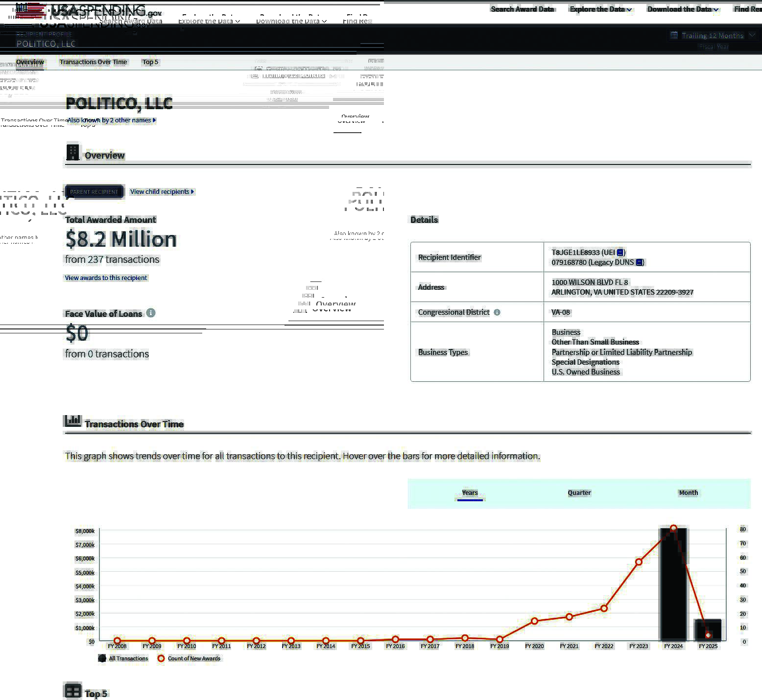Click the 'T8JGE1LE8933 (UEI' identifier text
762x700 pixels.
pos(583,253)
